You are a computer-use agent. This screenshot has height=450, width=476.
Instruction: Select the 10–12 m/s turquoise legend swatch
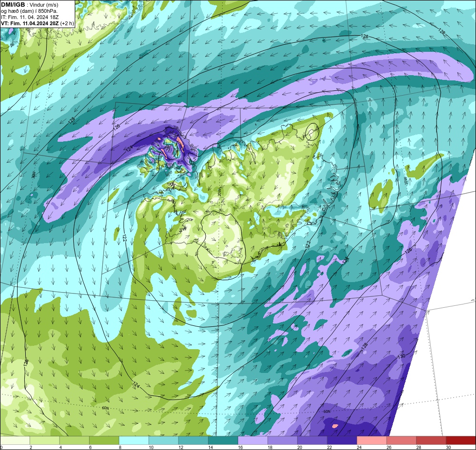[x=164, y=440]
